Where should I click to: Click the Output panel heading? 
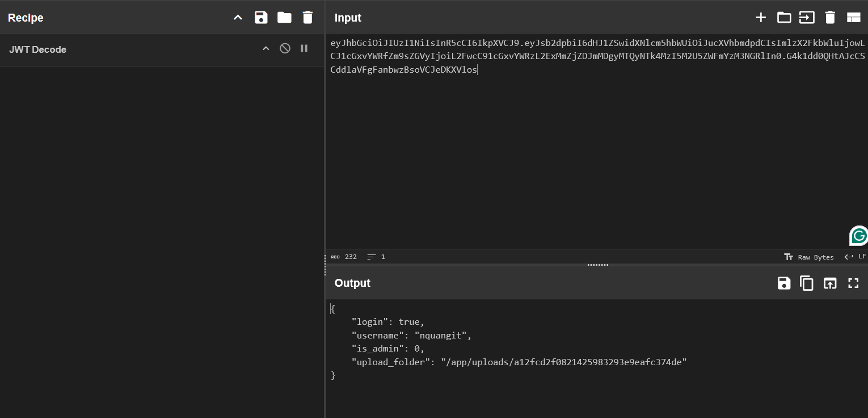point(352,283)
